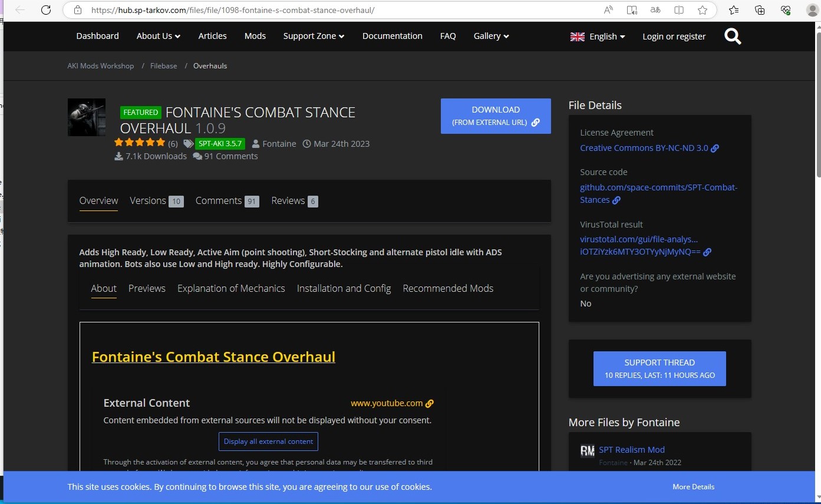The height and width of the screenshot is (504, 821).
Task: Open the Creative Commons BY-NC-ND 3.0 link
Action: [x=644, y=148]
